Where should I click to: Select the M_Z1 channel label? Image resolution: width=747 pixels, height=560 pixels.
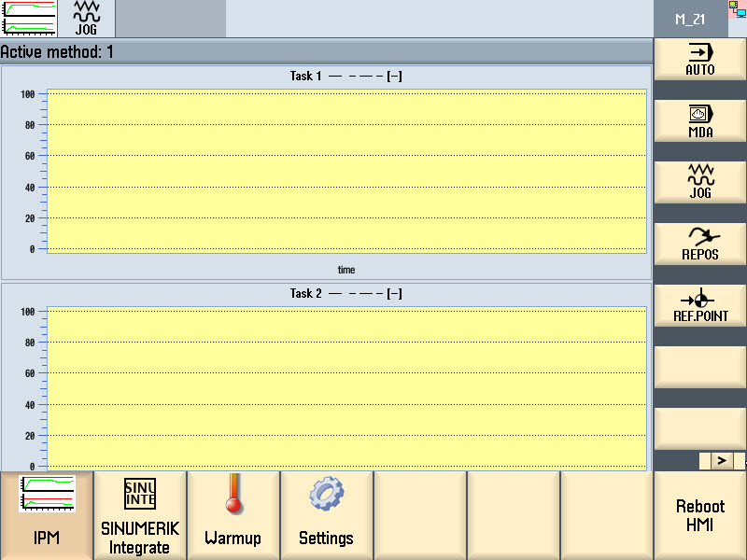coord(690,20)
